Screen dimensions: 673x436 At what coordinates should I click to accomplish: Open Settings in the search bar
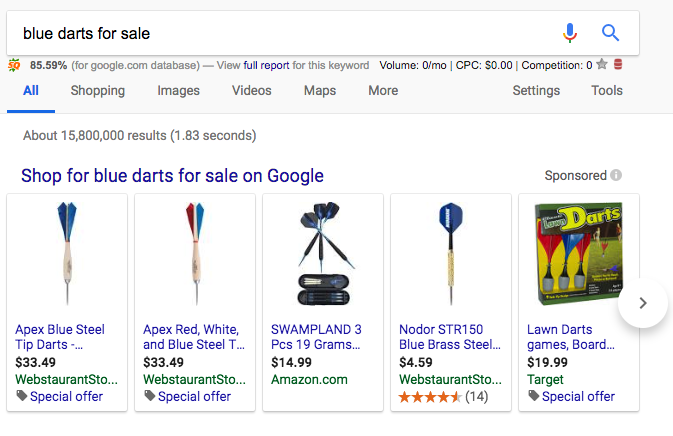pos(536,91)
